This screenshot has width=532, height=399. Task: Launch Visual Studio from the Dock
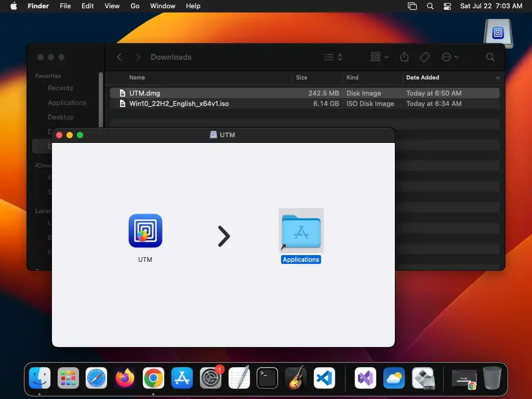click(365, 378)
